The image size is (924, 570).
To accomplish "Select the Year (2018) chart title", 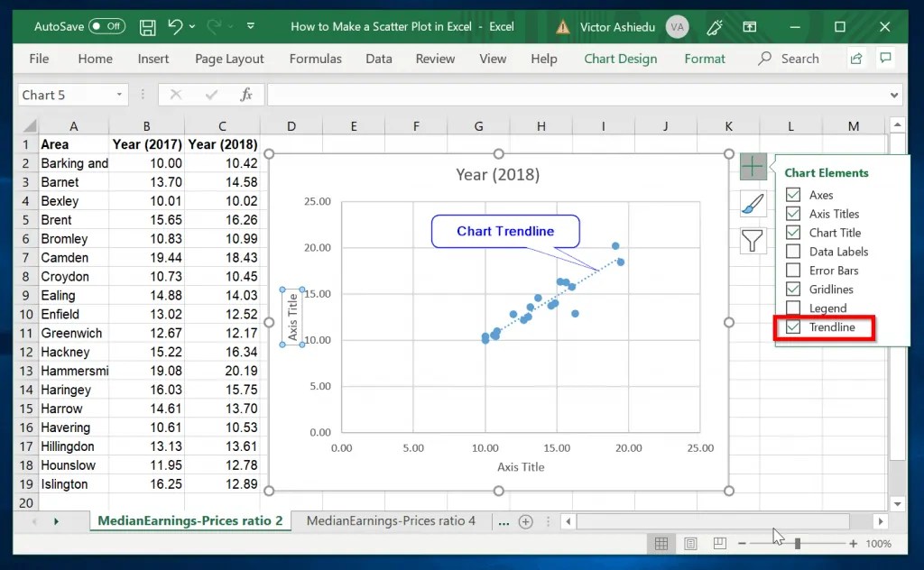I will tap(498, 175).
